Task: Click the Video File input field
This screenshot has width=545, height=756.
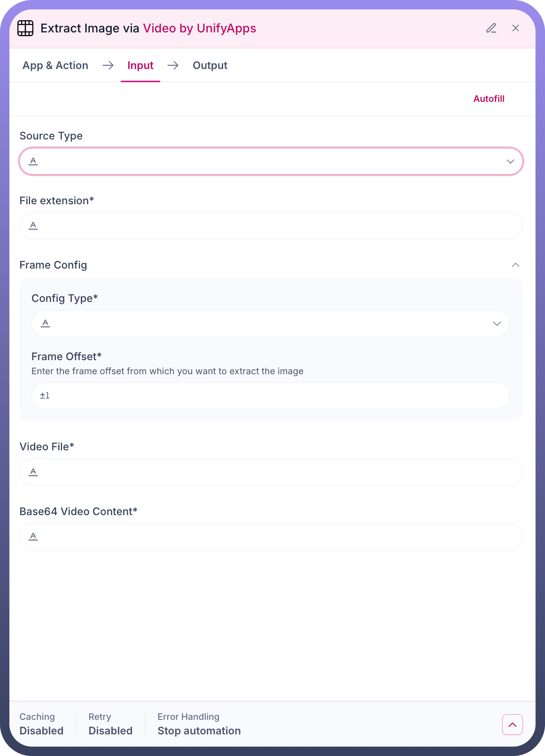Action: point(277,472)
